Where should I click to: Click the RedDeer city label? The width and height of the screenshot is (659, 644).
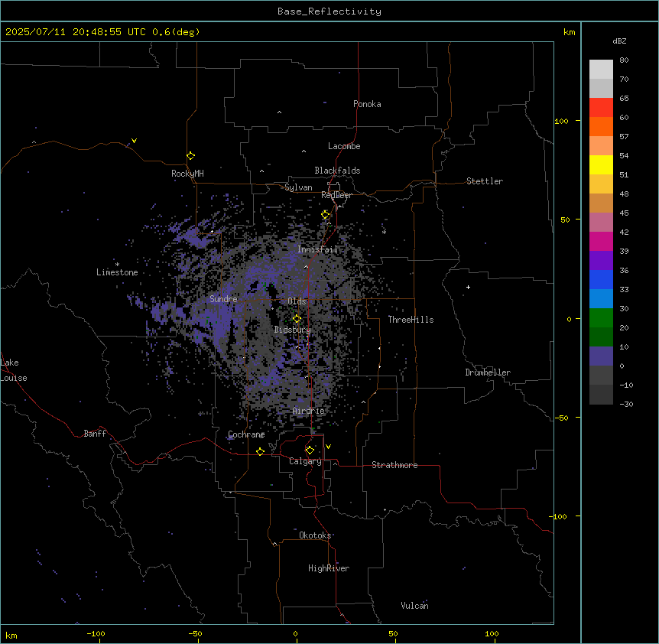(336, 195)
